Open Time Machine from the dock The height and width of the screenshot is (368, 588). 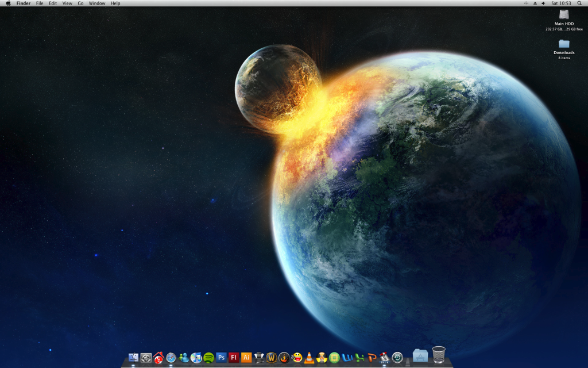point(397,358)
